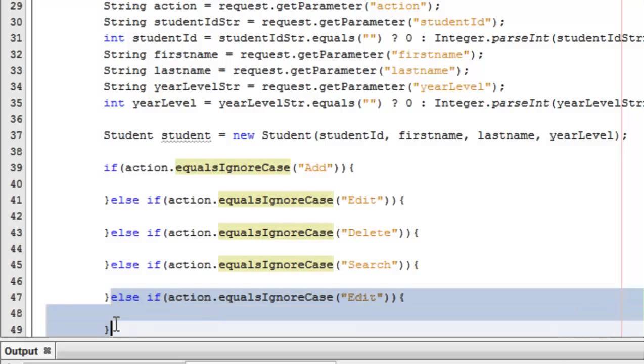Viewport: 644px width, 364px height.
Task: Click the underlined student variable on line 37
Action: coord(186,135)
